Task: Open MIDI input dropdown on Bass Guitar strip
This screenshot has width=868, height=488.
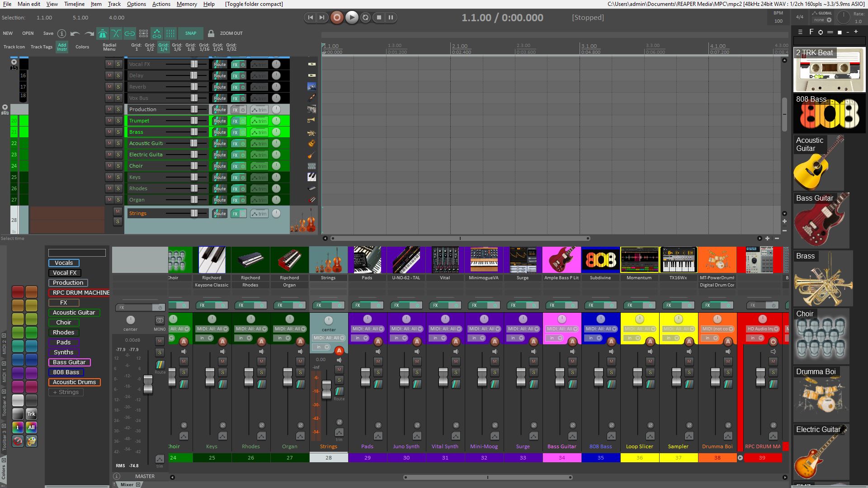Action: [x=561, y=329]
